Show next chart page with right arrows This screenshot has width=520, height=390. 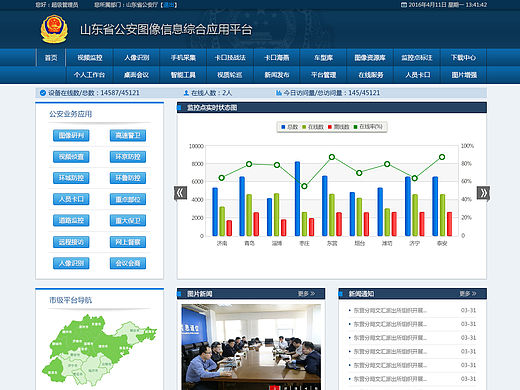point(483,193)
